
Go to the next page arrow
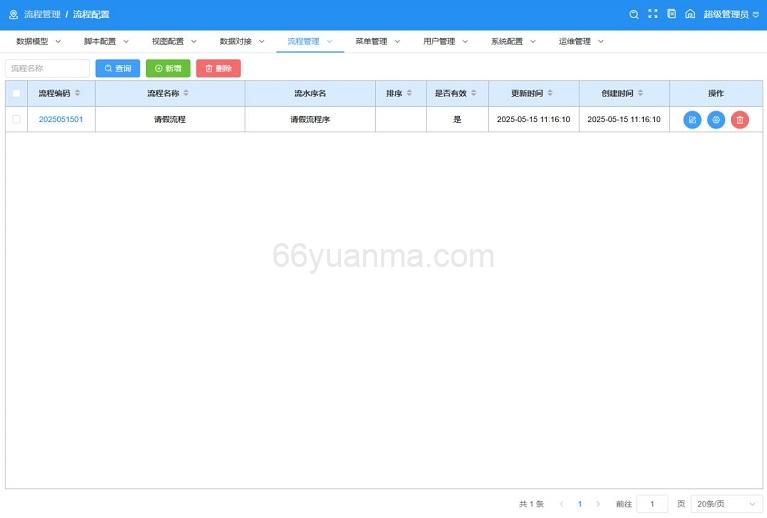click(598, 504)
